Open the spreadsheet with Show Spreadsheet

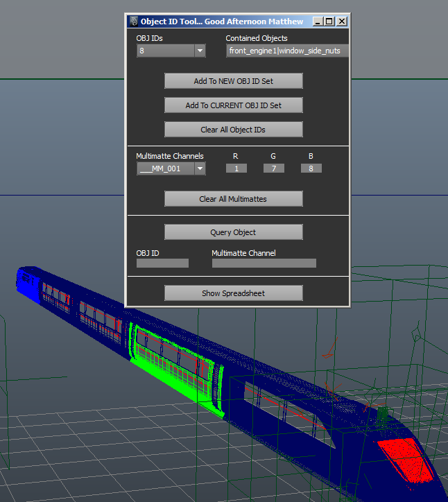click(233, 293)
